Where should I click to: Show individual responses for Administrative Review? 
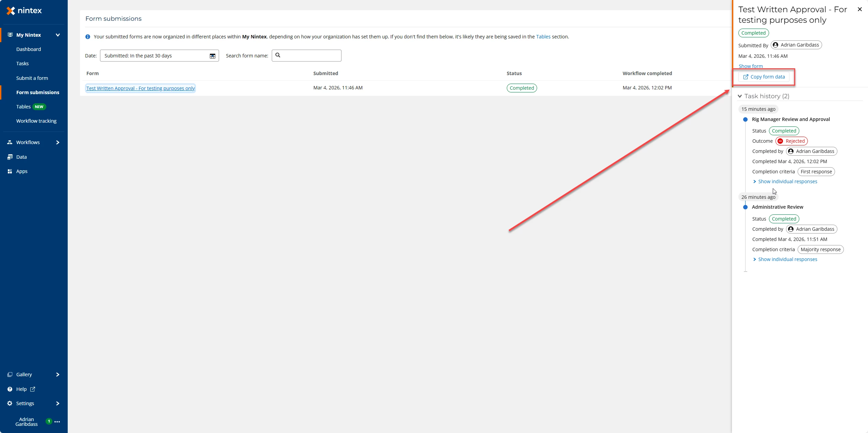tap(787, 259)
